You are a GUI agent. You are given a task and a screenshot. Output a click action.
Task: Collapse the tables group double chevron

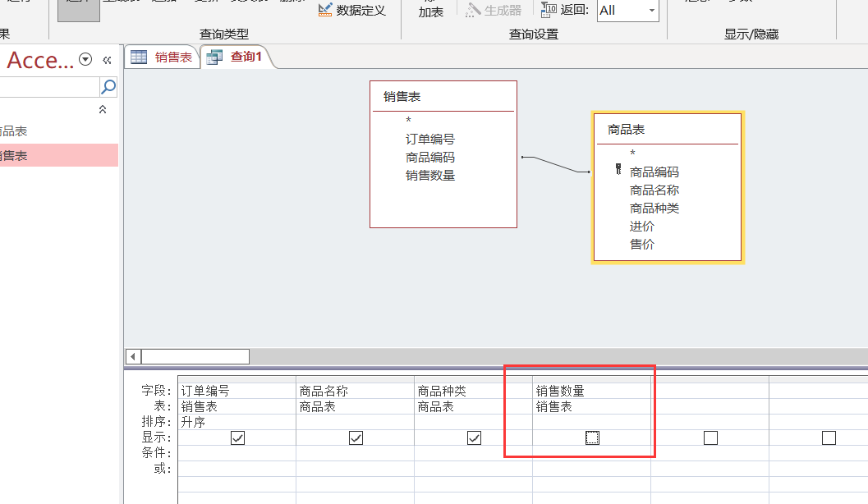coord(103,109)
